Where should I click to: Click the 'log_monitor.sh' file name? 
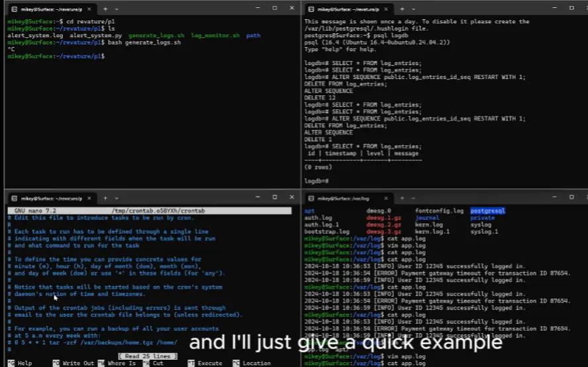tap(215, 35)
